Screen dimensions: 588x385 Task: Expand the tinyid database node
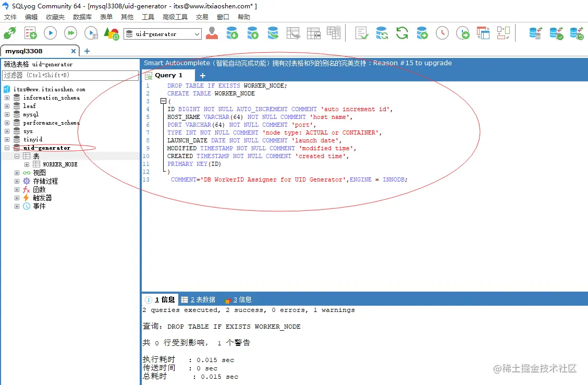tap(7, 140)
